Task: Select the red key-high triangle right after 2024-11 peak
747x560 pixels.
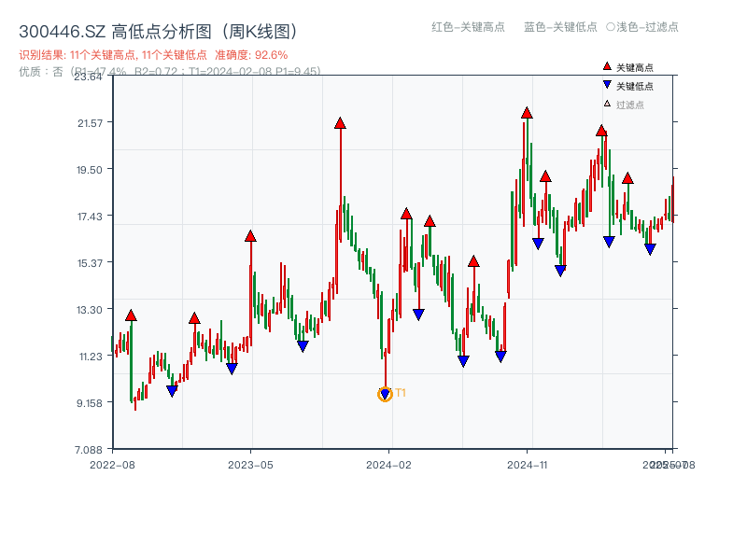Action: [x=545, y=176]
